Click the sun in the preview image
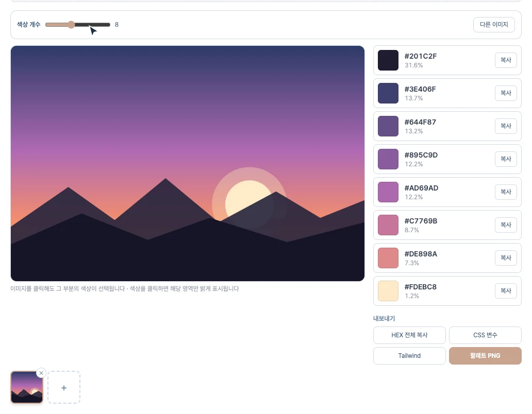This screenshot has height=414, width=532. point(245,196)
